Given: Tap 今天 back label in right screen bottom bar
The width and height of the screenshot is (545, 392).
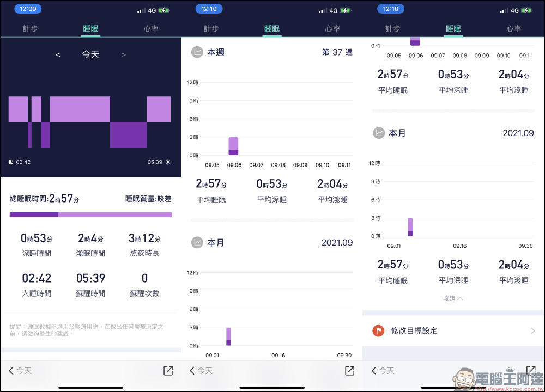Looking at the screenshot, I should (386, 371).
